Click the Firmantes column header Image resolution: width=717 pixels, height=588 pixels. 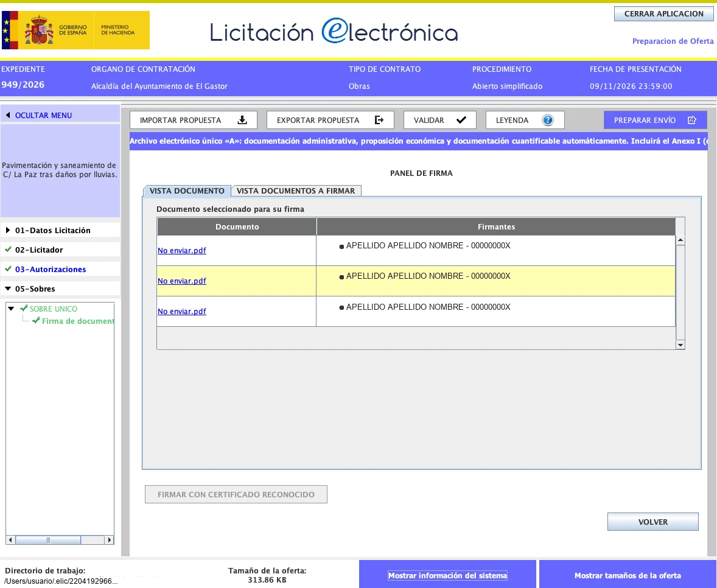click(496, 227)
